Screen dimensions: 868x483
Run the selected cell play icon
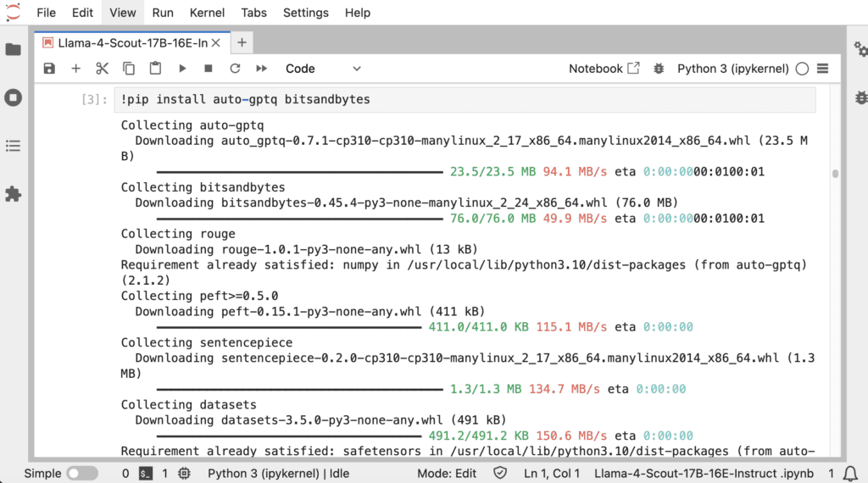[182, 69]
